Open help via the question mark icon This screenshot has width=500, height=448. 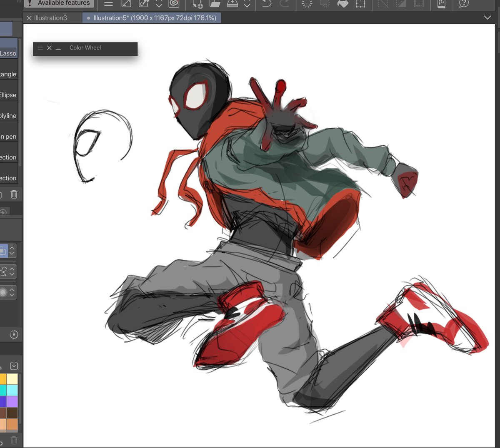464,4
